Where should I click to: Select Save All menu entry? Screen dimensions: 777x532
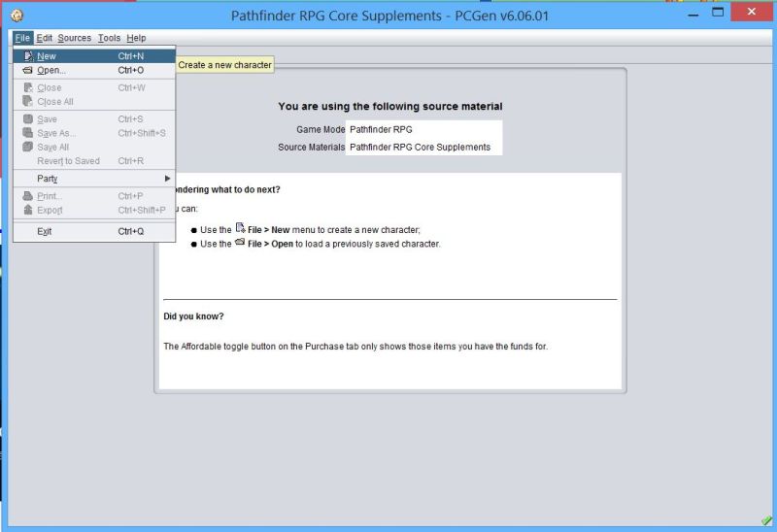94,147
